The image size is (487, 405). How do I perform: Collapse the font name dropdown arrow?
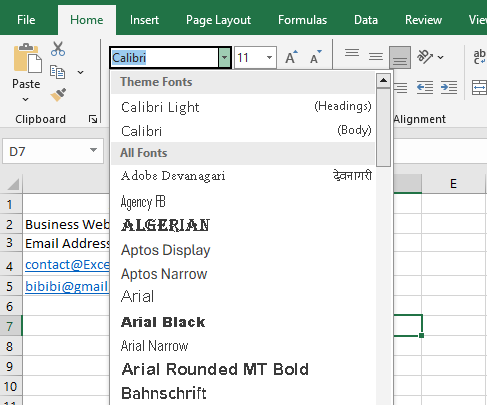(x=224, y=58)
